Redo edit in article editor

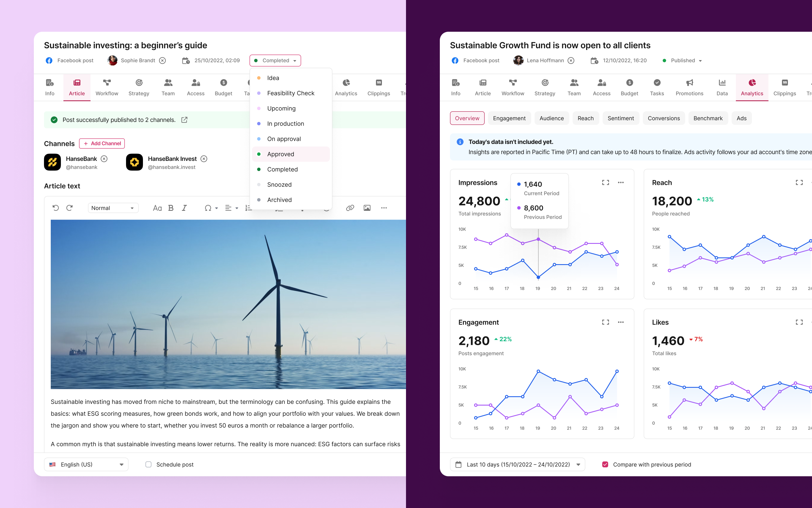point(69,208)
